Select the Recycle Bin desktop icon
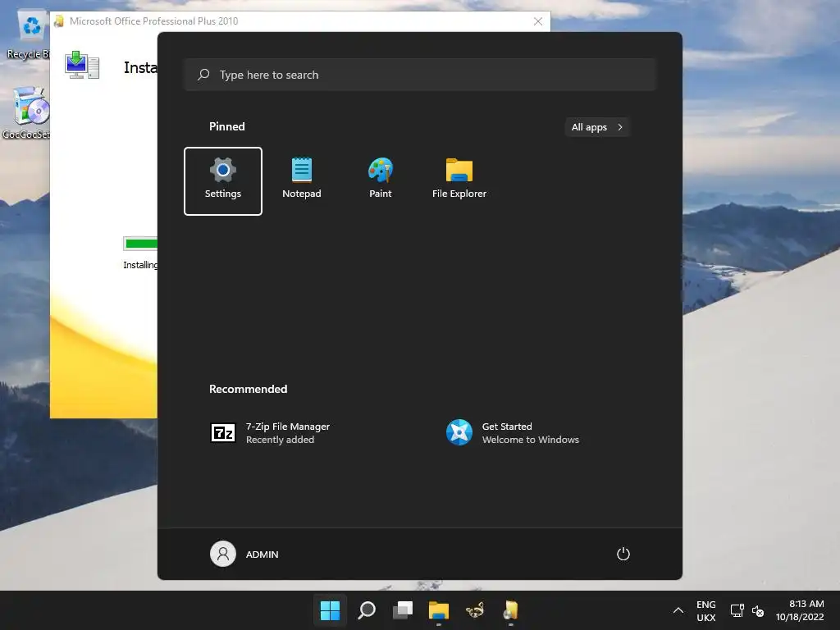Image resolution: width=840 pixels, height=630 pixels. 28,35
